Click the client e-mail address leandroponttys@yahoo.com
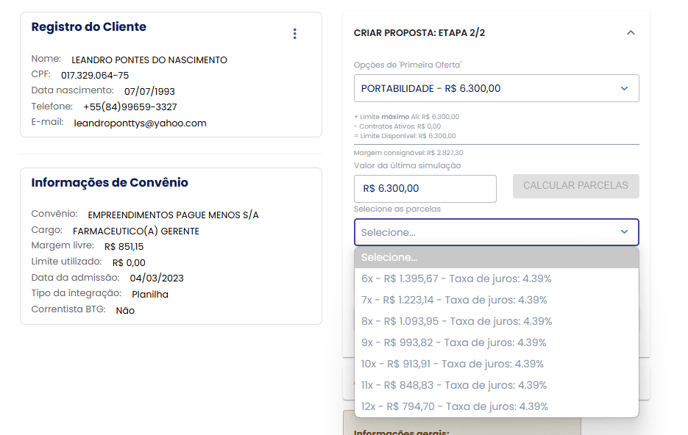Image resolution: width=688 pixels, height=435 pixels. tap(140, 123)
